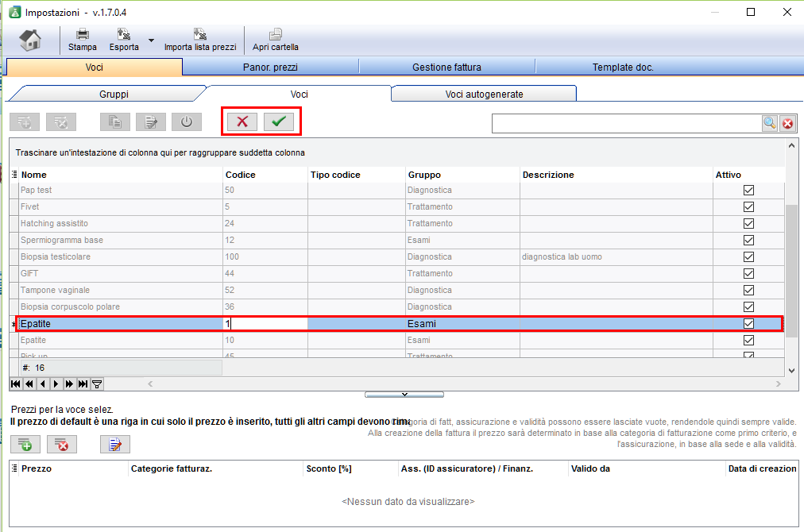This screenshot has width=804, height=532.
Task: Open the Gruppi sub-tab
Action: 114,94
